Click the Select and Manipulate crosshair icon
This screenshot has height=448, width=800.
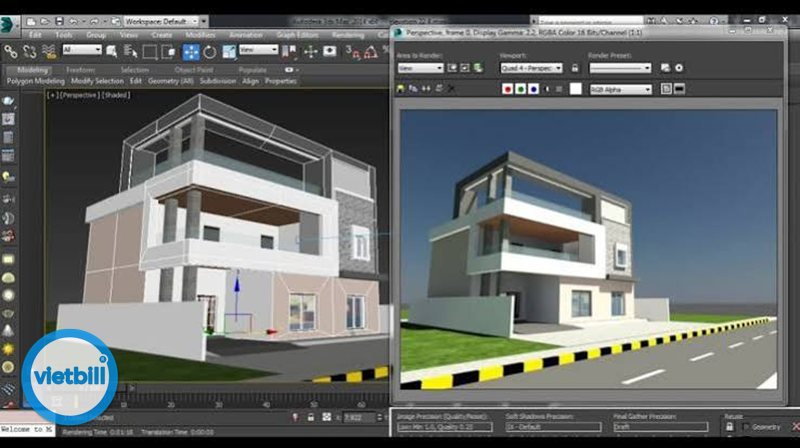click(310, 51)
